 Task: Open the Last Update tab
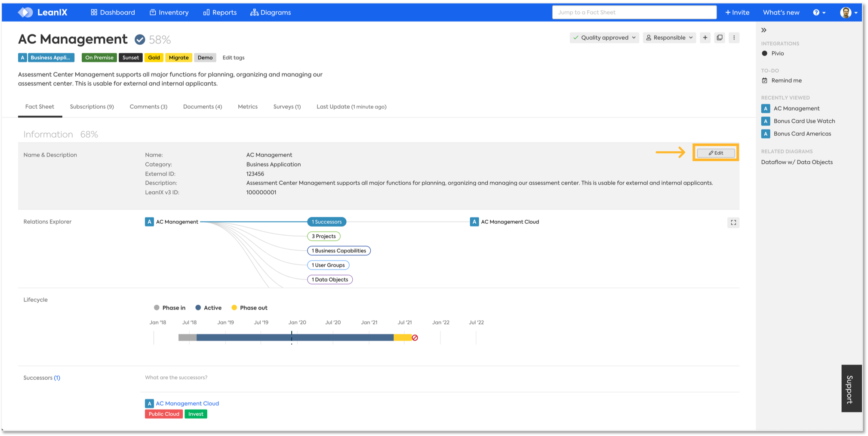pyautogui.click(x=351, y=107)
